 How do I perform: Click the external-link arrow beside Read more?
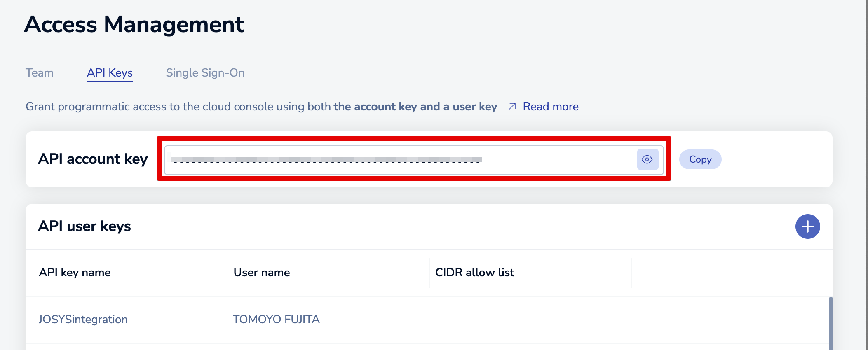coord(512,107)
